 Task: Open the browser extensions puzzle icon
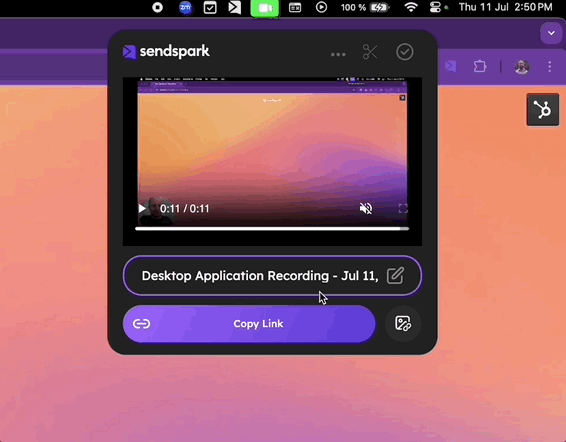[480, 66]
